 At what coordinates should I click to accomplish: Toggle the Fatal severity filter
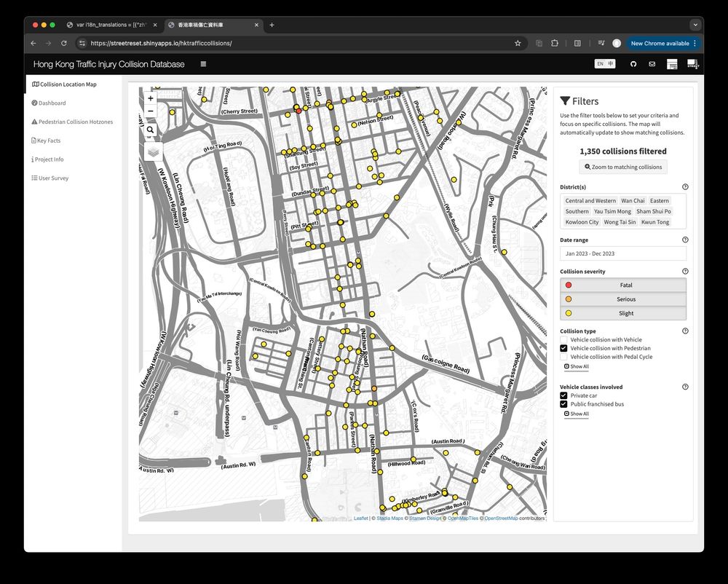pyautogui.click(x=623, y=285)
